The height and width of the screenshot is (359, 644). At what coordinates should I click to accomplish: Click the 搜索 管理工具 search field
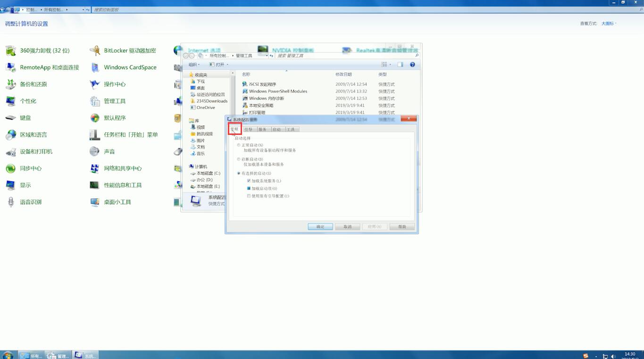(345, 56)
